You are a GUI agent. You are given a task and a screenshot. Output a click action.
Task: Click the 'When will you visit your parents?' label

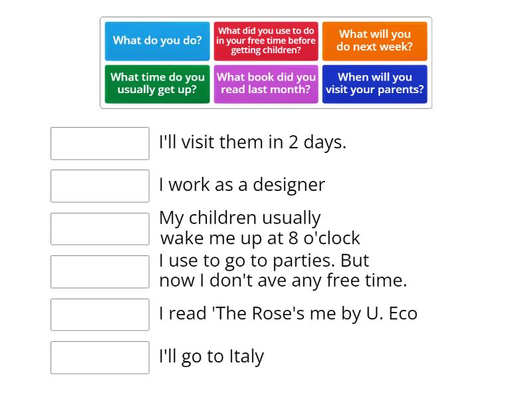coord(375,84)
